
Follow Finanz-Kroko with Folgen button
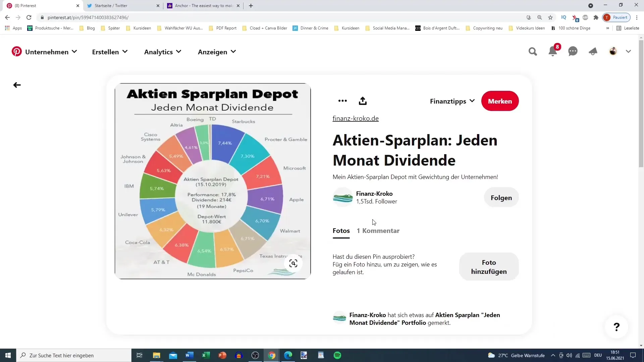[501, 198]
